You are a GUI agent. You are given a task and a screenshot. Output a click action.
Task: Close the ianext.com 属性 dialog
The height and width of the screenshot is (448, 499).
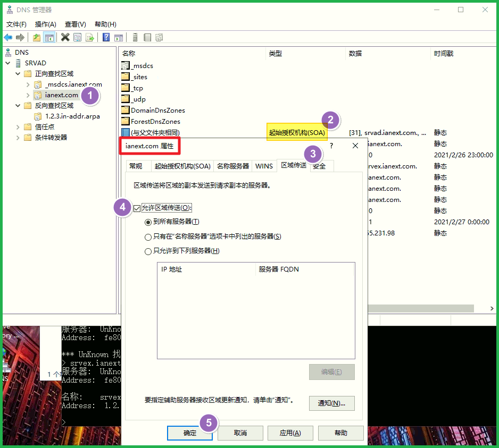pyautogui.click(x=355, y=146)
